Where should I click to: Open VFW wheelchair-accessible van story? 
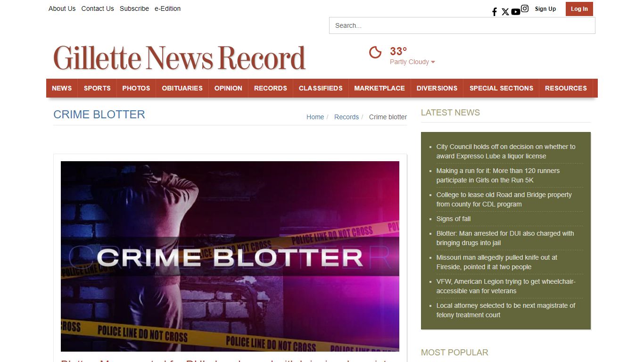click(506, 286)
